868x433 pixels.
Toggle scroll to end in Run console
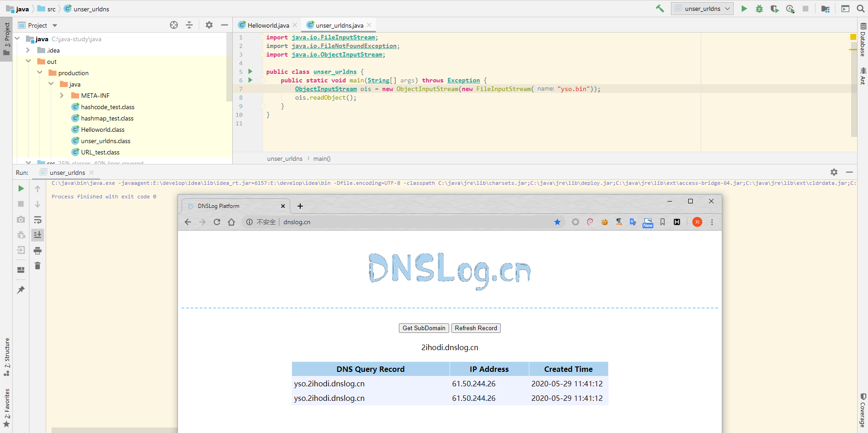coord(38,235)
